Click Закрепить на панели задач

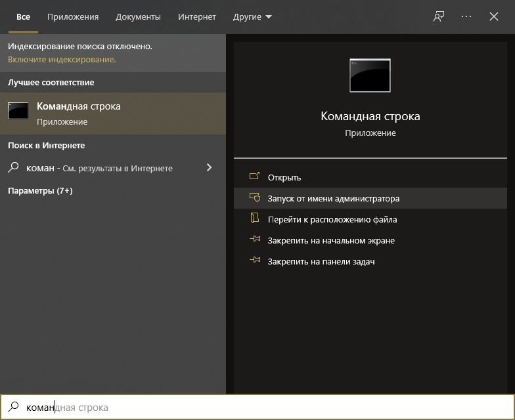coord(370,261)
